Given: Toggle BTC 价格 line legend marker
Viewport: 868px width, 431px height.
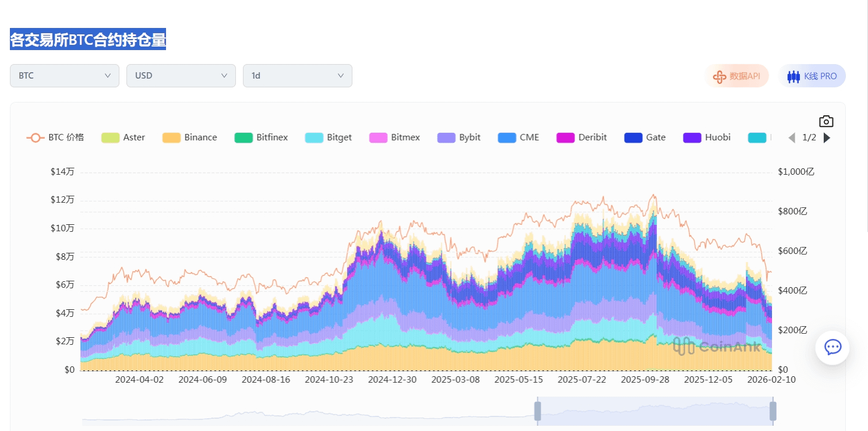Looking at the screenshot, I should click(36, 138).
